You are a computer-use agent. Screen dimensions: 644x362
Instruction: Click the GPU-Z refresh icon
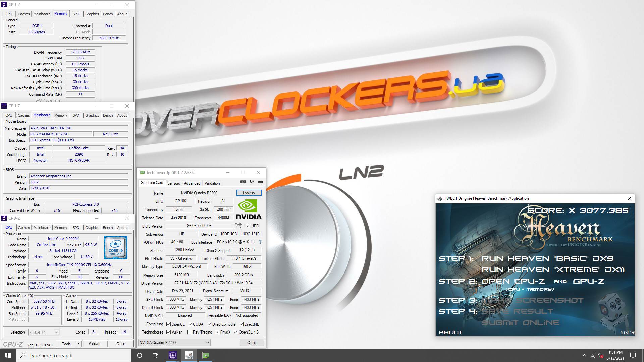[x=252, y=181]
